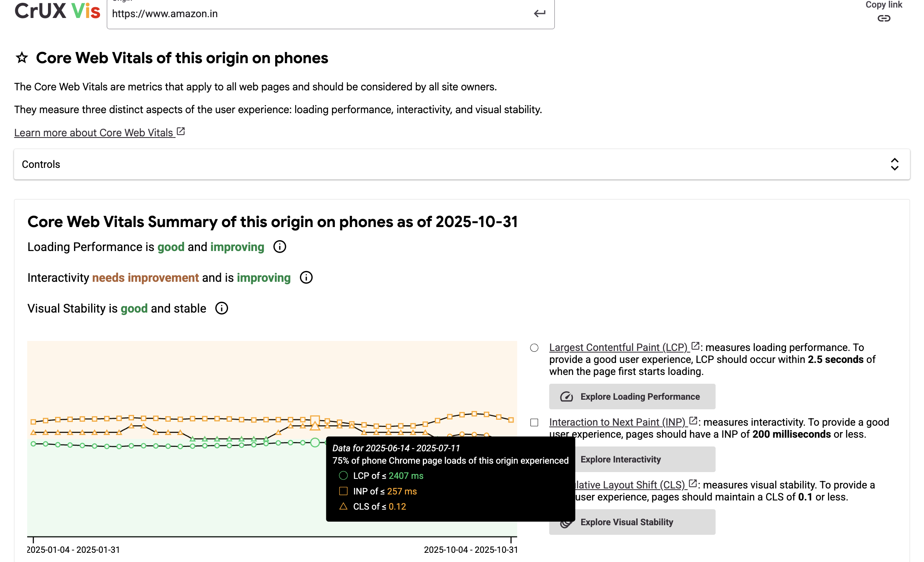Click the info icon next to Visual Stability
The width and height of the screenshot is (924, 562).
pyautogui.click(x=222, y=308)
